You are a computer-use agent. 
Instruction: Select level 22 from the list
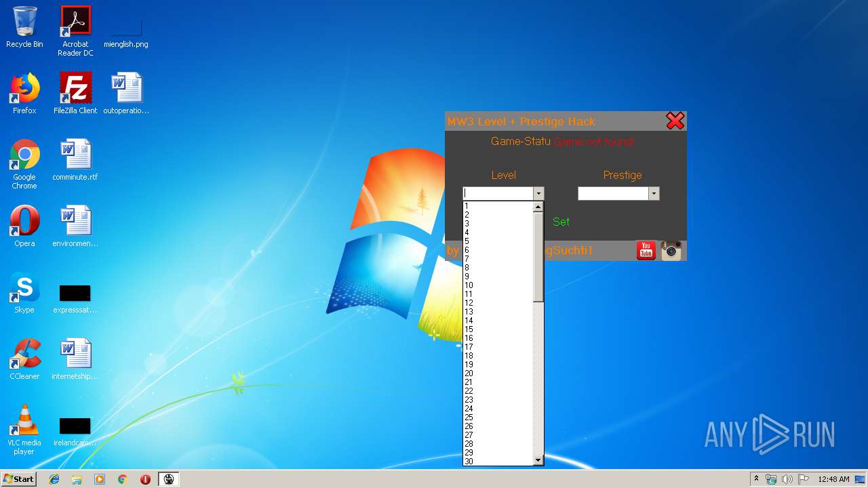(498, 391)
